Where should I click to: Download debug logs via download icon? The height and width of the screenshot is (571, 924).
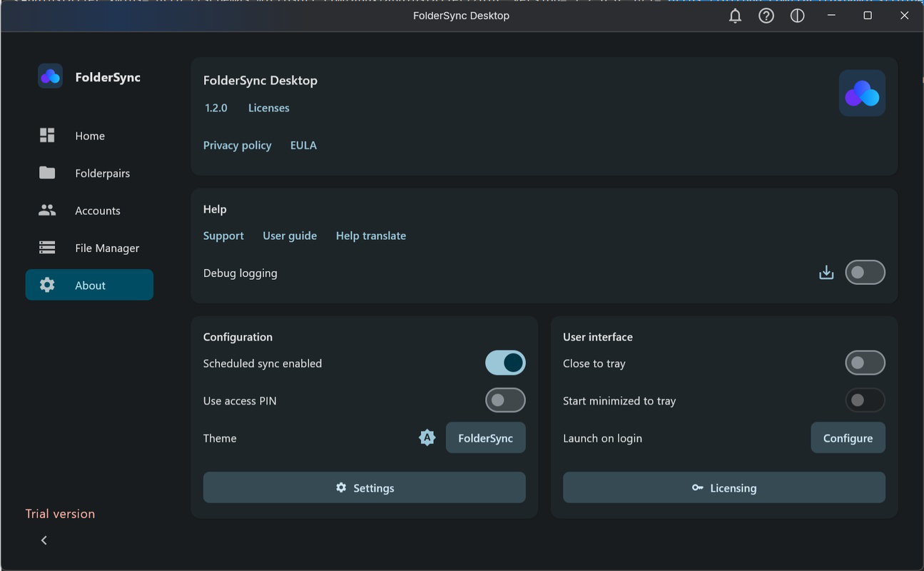tap(826, 273)
